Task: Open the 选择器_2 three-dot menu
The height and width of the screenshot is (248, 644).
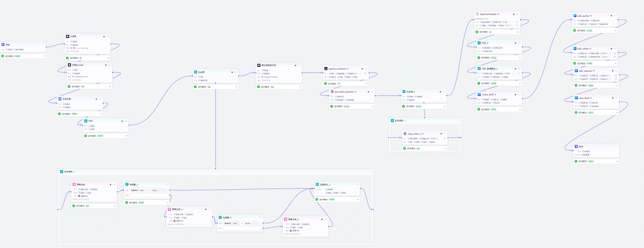Action: (x=167, y=185)
